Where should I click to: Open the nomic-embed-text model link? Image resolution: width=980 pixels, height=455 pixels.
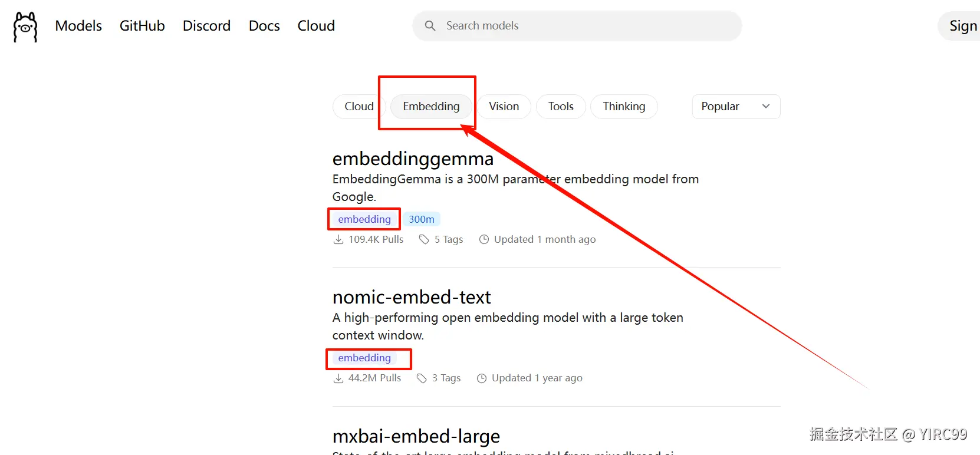[x=412, y=297]
